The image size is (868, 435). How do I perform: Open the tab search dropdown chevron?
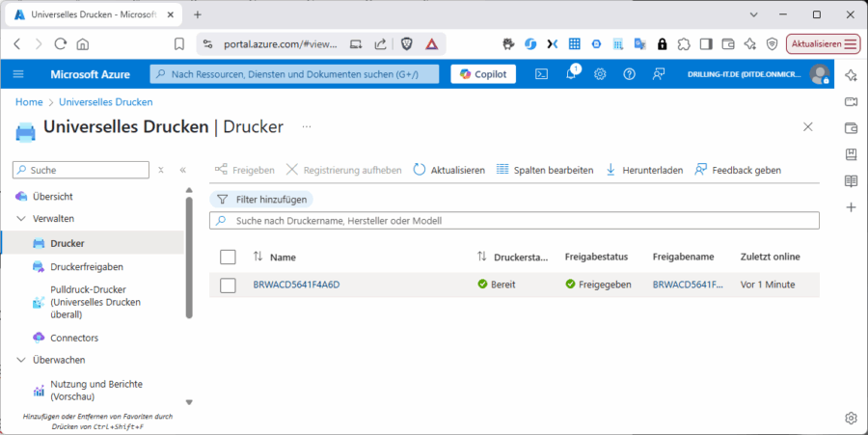[x=753, y=14]
